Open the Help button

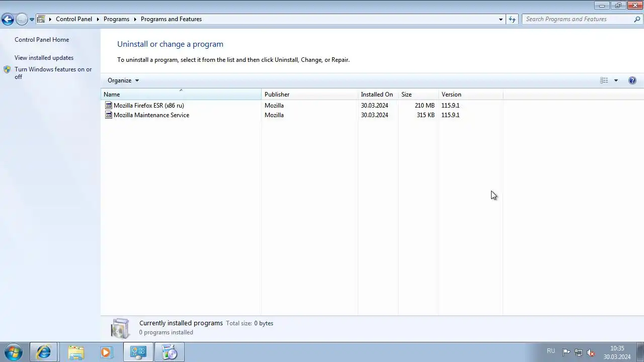click(632, 80)
